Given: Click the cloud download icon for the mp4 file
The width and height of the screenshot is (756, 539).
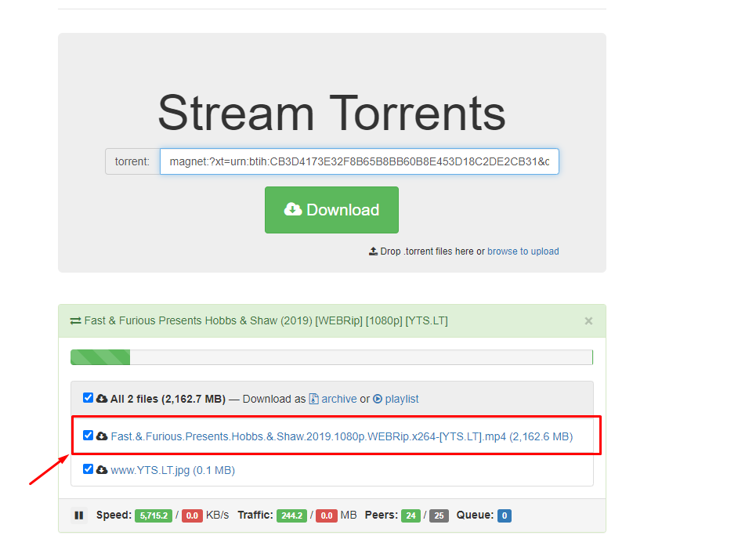Looking at the screenshot, I should point(101,435).
